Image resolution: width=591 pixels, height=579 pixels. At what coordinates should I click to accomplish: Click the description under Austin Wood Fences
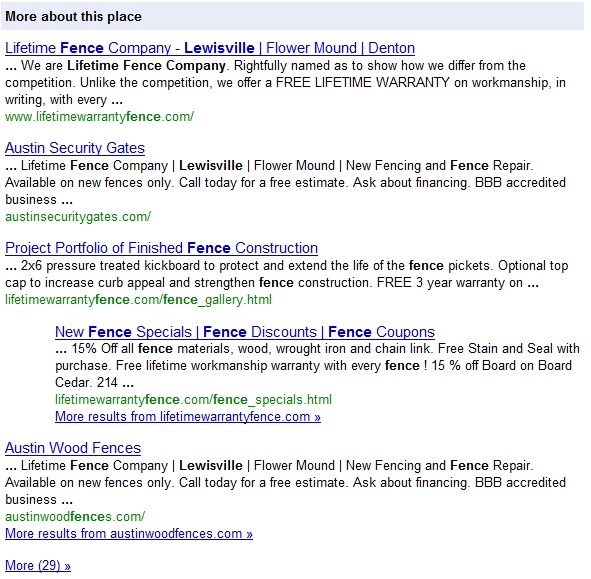pos(285,482)
